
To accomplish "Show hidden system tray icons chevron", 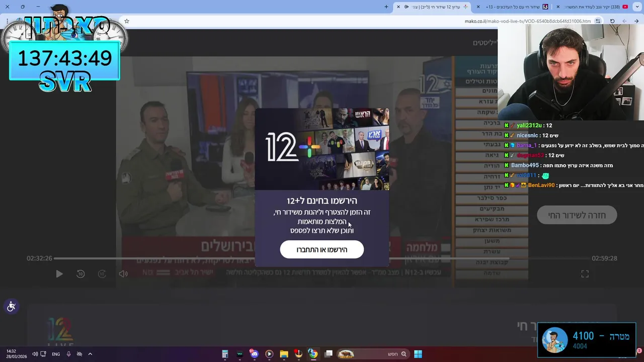I will tap(90, 354).
